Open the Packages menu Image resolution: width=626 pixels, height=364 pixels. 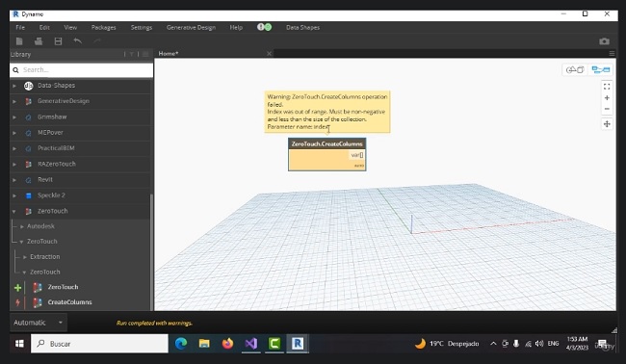[103, 27]
